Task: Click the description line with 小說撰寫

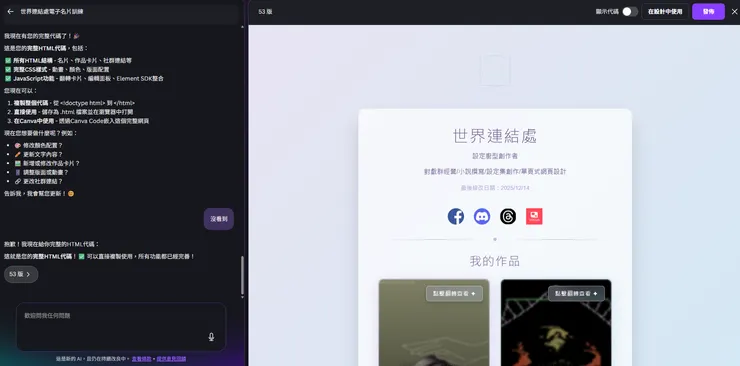Action: click(x=495, y=172)
